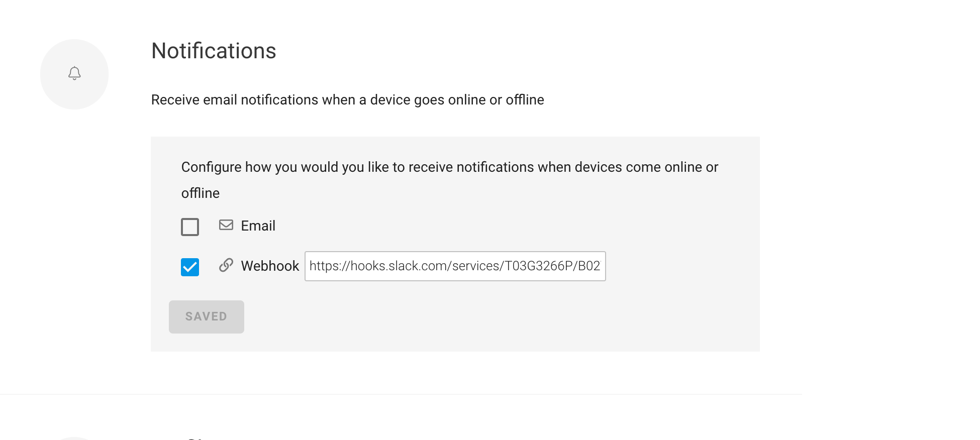Viewport: 980px width, 440px height.
Task: Click the grayed-out SAVED button
Action: (207, 317)
